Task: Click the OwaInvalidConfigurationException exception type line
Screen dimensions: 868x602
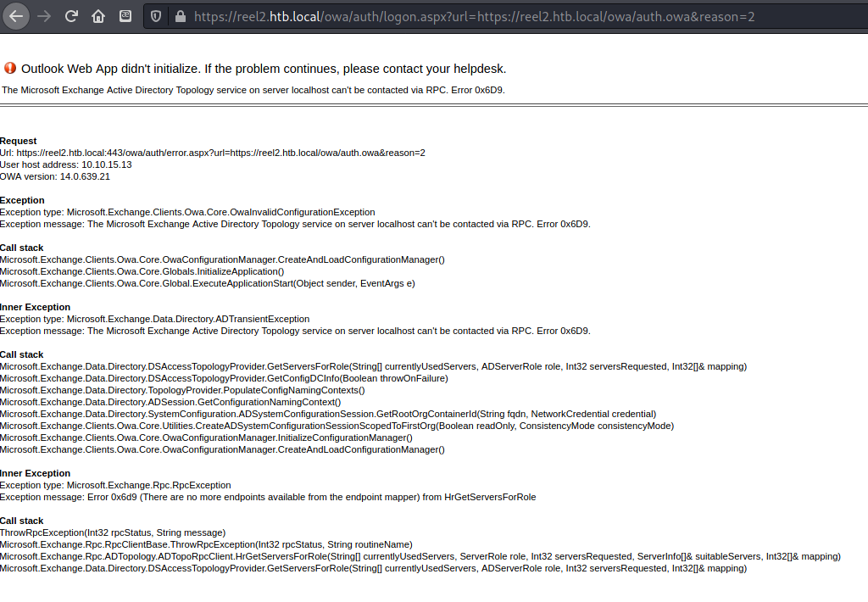Action: pyautogui.click(x=187, y=212)
